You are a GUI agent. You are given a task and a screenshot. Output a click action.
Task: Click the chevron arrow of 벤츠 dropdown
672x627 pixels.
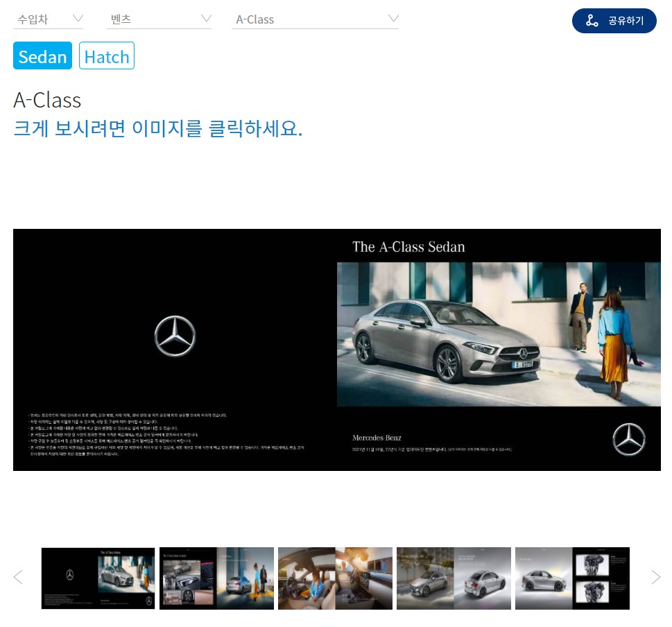207,19
